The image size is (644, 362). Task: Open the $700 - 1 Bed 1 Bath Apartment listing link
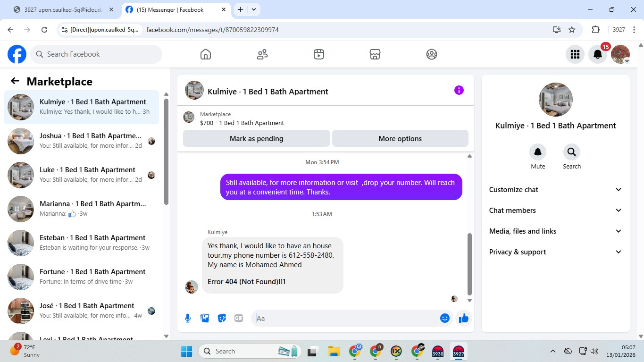click(242, 123)
